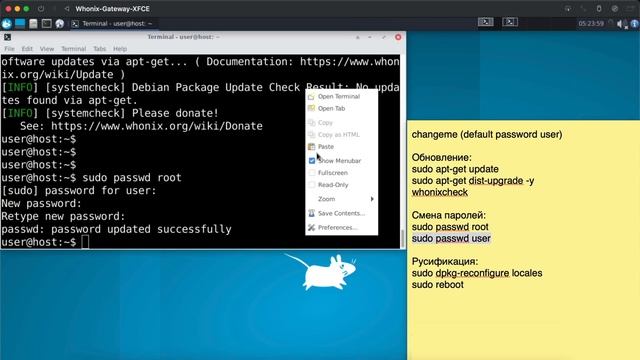This screenshot has height=360, width=640.
Task: Click the Paste clipboard icon
Action: (x=311, y=147)
